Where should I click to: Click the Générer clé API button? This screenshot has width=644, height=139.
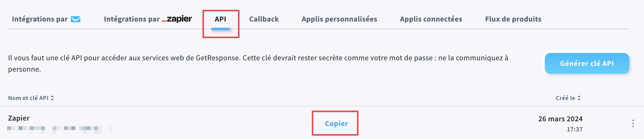(587, 63)
